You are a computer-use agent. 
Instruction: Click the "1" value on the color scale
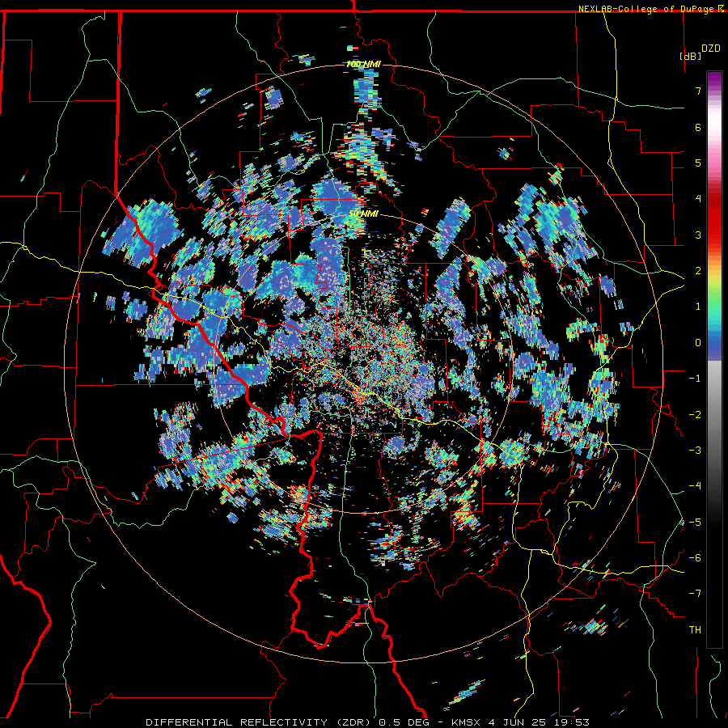(x=698, y=306)
